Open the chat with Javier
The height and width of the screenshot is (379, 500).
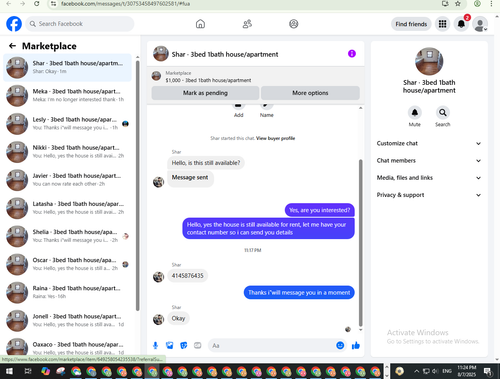coord(67,180)
